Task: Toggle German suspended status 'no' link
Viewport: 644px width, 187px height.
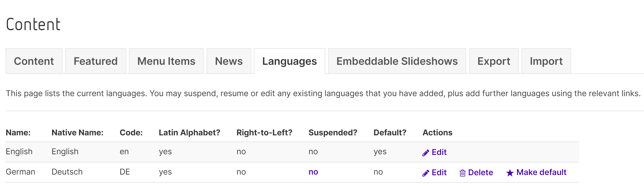Action: click(313, 172)
